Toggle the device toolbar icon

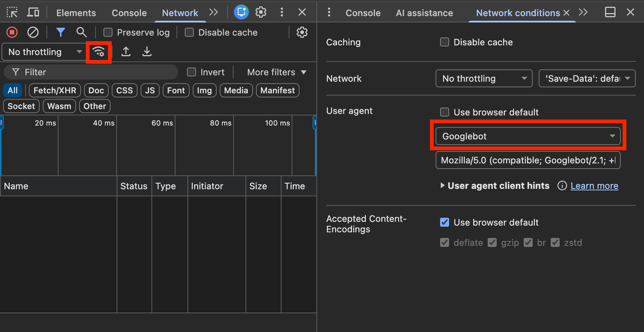[x=33, y=12]
